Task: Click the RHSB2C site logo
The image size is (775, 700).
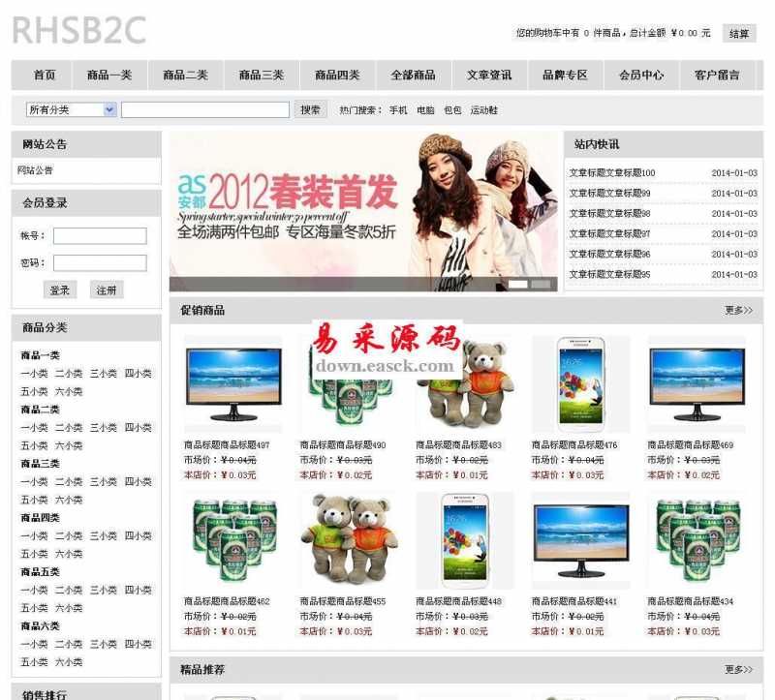Action: 78,30
